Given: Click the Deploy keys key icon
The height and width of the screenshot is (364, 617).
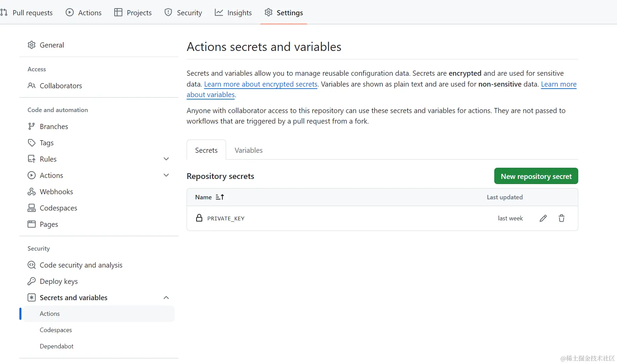Looking at the screenshot, I should click(32, 281).
